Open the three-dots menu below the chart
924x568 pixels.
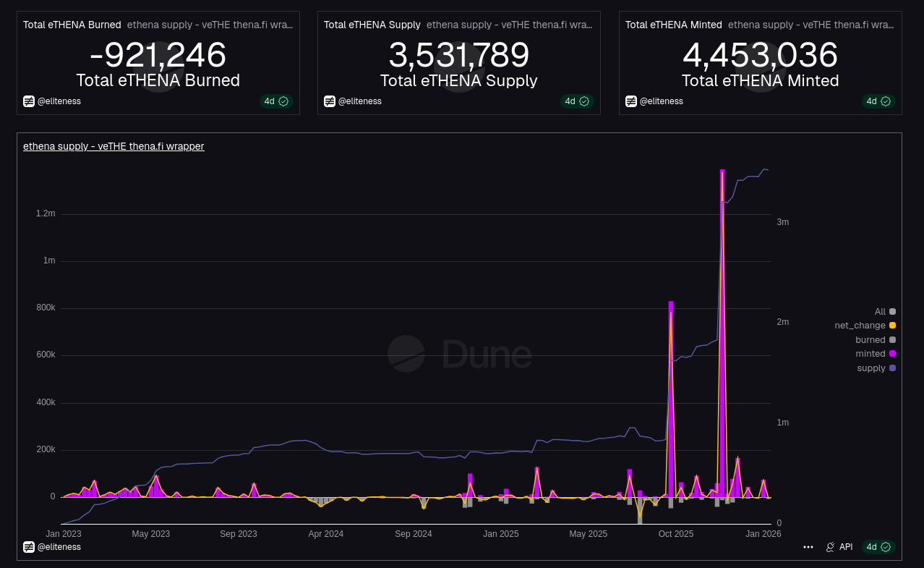tap(808, 547)
